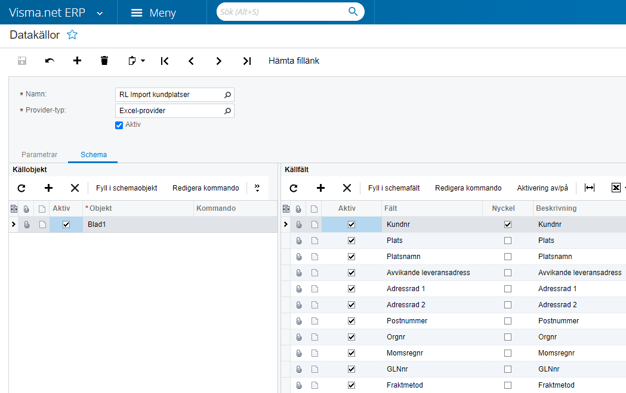Expand the Kundnr row arrow

pyautogui.click(x=285, y=224)
